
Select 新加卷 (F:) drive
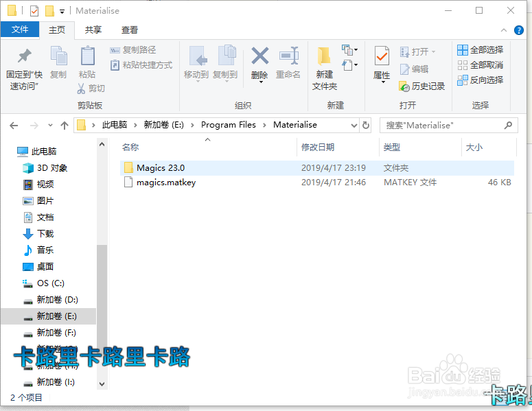coord(49,333)
